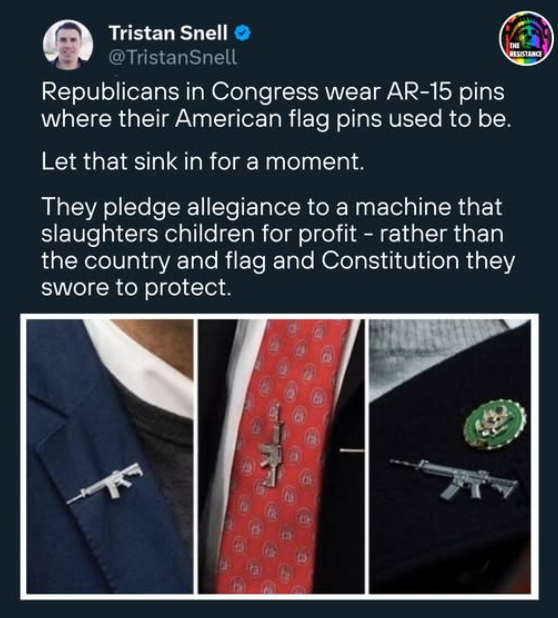Image resolution: width=558 pixels, height=618 pixels.
Task: Click the "They pledge allegiance" paragraph
Action: [x=278, y=247]
